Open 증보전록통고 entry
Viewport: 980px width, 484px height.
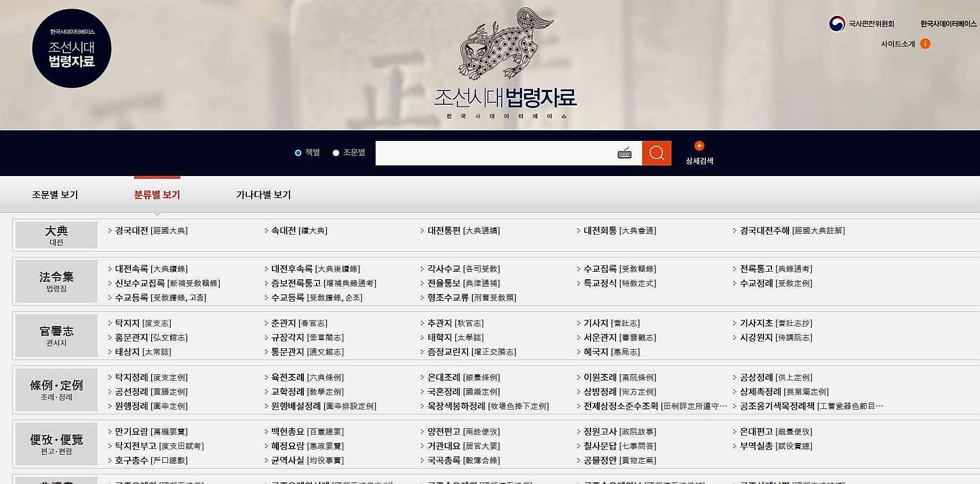(x=323, y=283)
